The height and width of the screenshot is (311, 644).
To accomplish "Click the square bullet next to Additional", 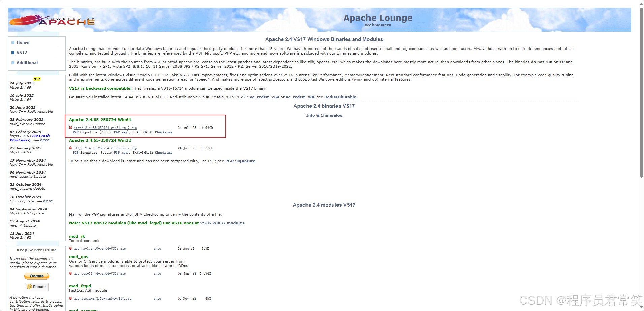I will (13, 63).
